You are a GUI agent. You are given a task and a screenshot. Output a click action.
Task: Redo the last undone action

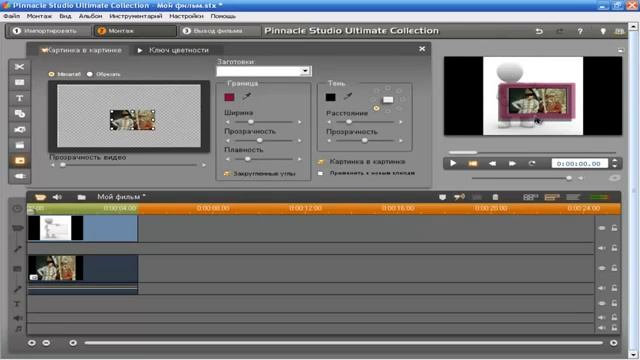(560, 31)
